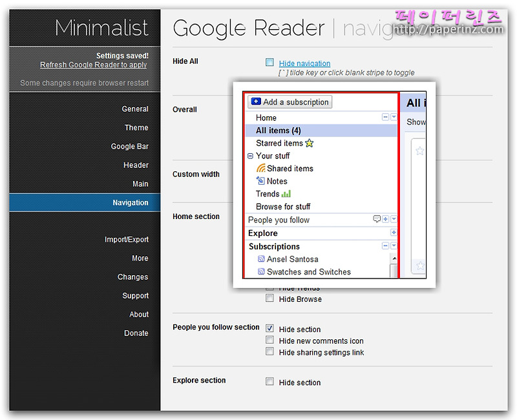Uncheck Hide section under People you follow
Screen dimensions: 517x420
[x=269, y=328]
